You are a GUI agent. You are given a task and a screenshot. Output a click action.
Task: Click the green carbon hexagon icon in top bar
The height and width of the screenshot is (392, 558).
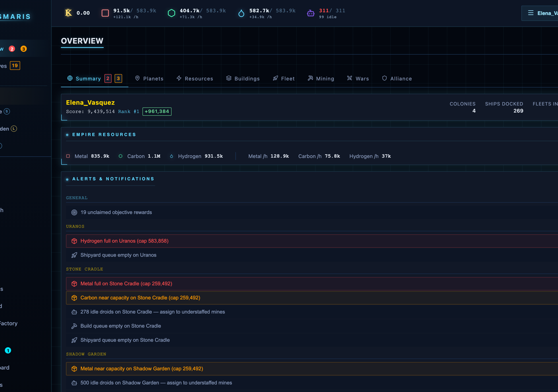tap(172, 13)
